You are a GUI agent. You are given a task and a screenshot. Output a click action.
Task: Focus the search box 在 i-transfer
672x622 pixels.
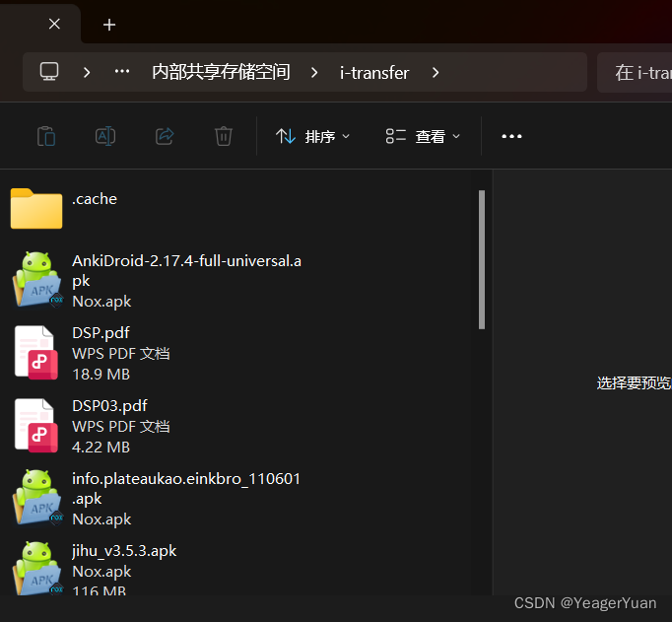click(635, 72)
